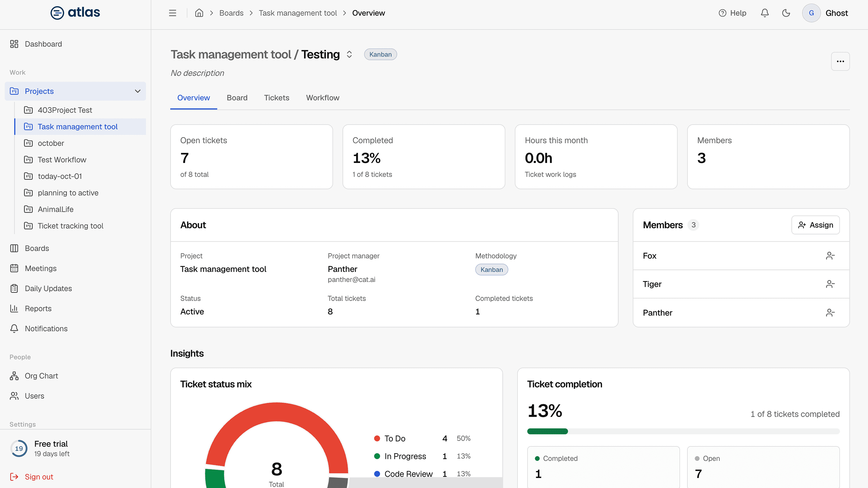Switch to the Board tab

coord(237,98)
